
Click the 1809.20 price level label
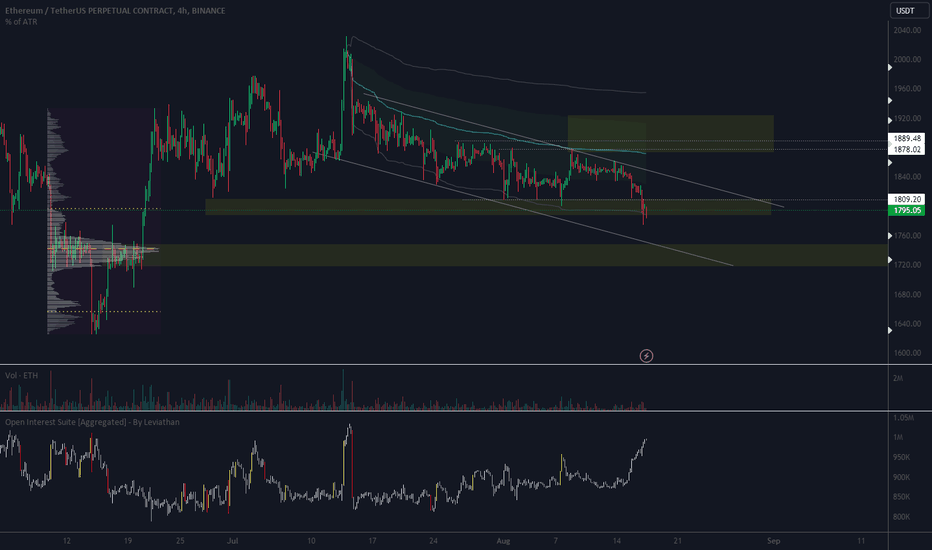click(906, 199)
